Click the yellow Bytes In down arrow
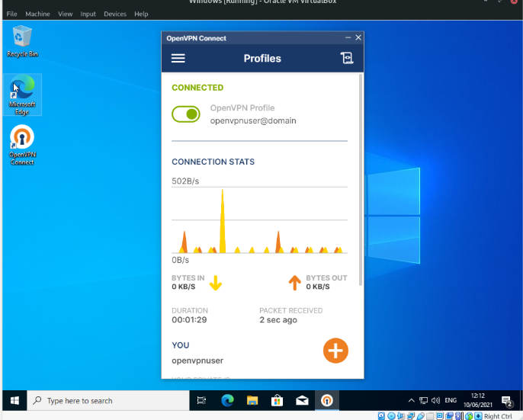Viewport: 523px width, 420px height. pos(216,283)
